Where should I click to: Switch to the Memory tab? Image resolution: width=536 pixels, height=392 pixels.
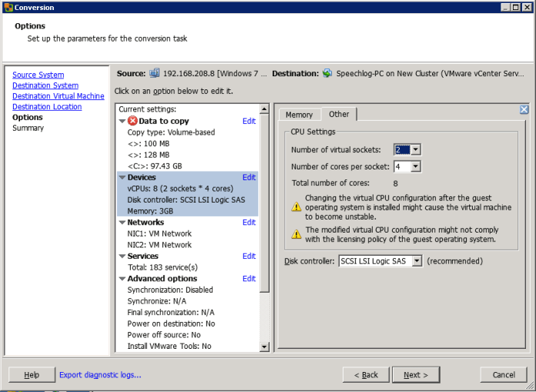point(299,115)
